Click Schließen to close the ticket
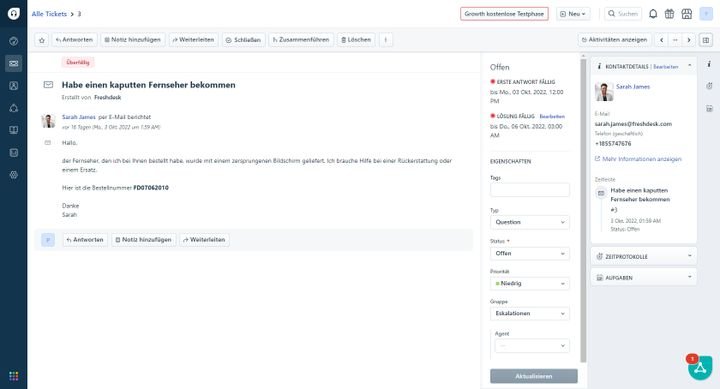 [243, 40]
